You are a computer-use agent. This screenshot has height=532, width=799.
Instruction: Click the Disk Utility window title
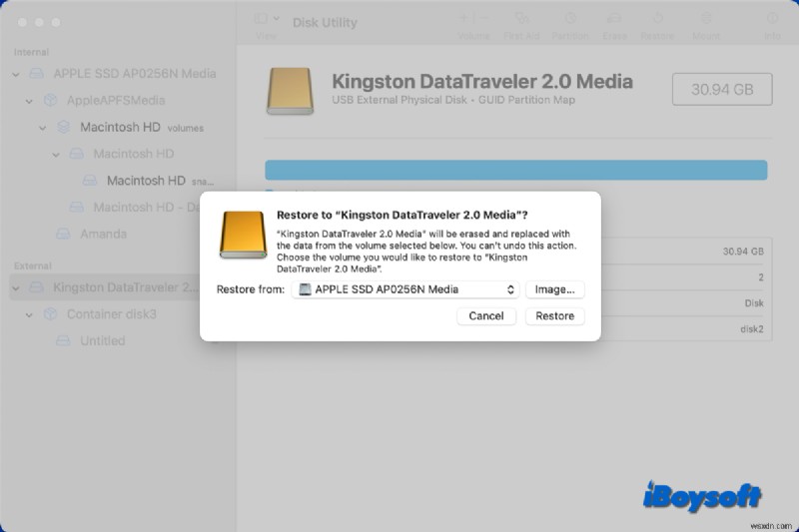pyautogui.click(x=325, y=22)
